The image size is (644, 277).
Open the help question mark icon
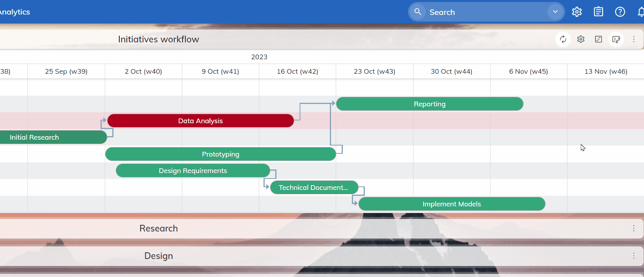click(x=620, y=12)
